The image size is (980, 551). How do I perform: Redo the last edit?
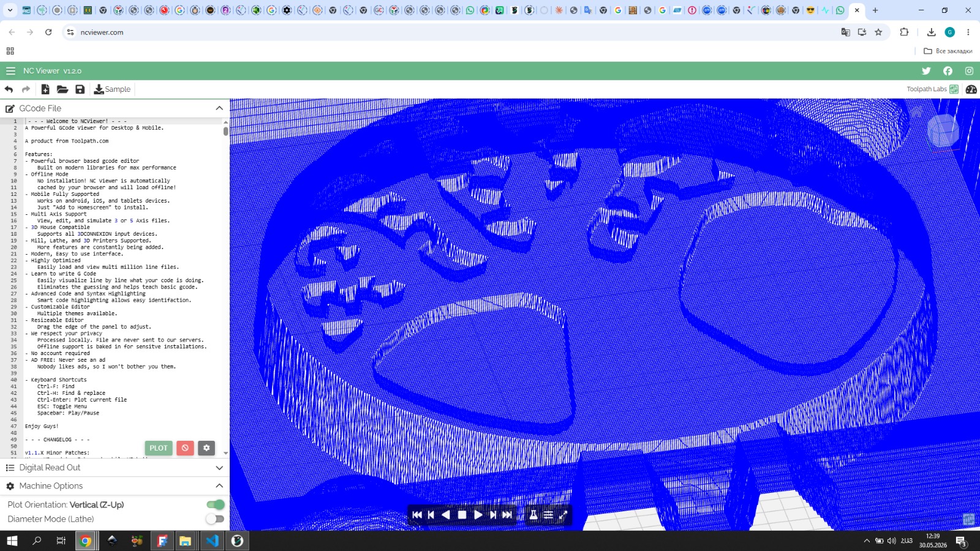click(26, 89)
